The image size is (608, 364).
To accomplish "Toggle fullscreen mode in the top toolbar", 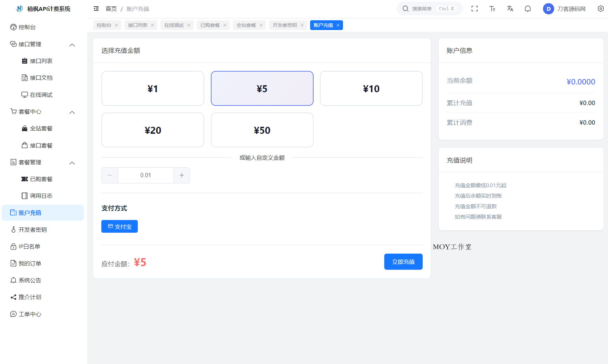I will point(474,9).
